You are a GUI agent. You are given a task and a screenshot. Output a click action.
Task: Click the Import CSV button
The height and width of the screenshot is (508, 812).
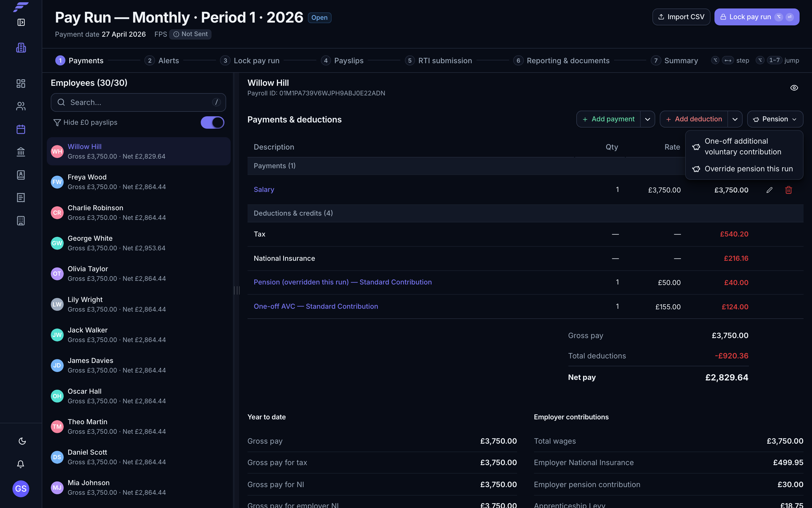[x=681, y=17]
